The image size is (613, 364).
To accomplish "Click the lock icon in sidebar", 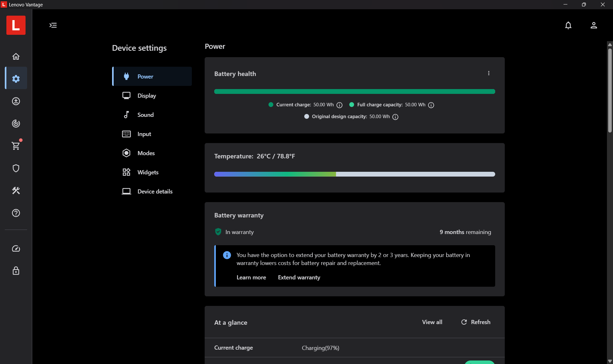I will tap(16, 271).
